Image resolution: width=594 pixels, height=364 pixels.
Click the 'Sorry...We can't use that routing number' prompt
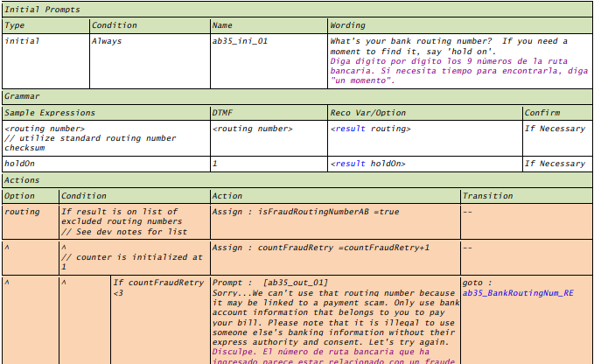point(335,318)
